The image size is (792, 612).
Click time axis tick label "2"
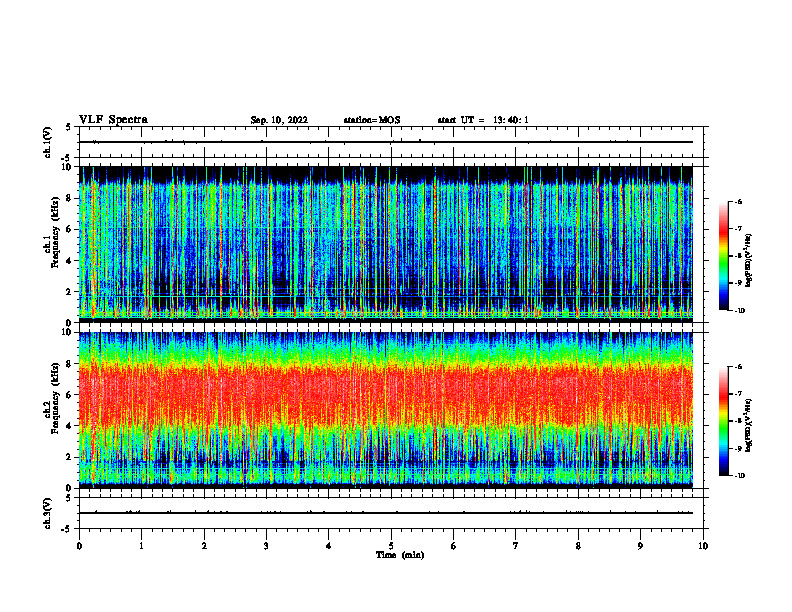(x=204, y=546)
